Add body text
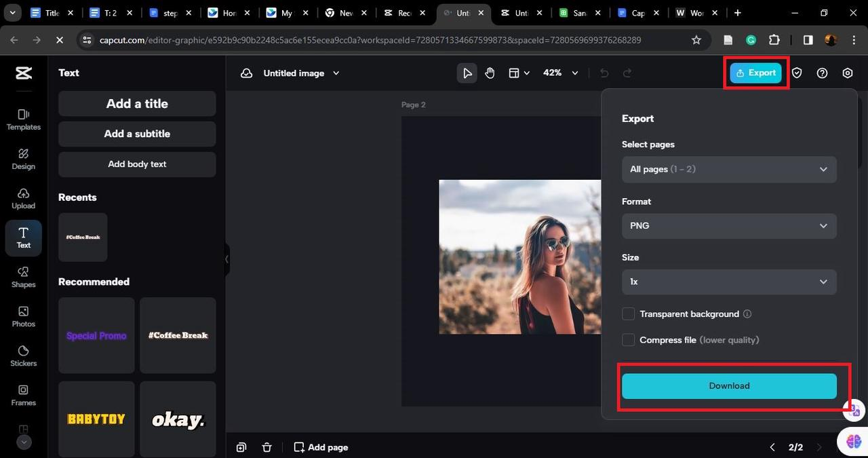The height and width of the screenshot is (458, 868). coord(137,164)
